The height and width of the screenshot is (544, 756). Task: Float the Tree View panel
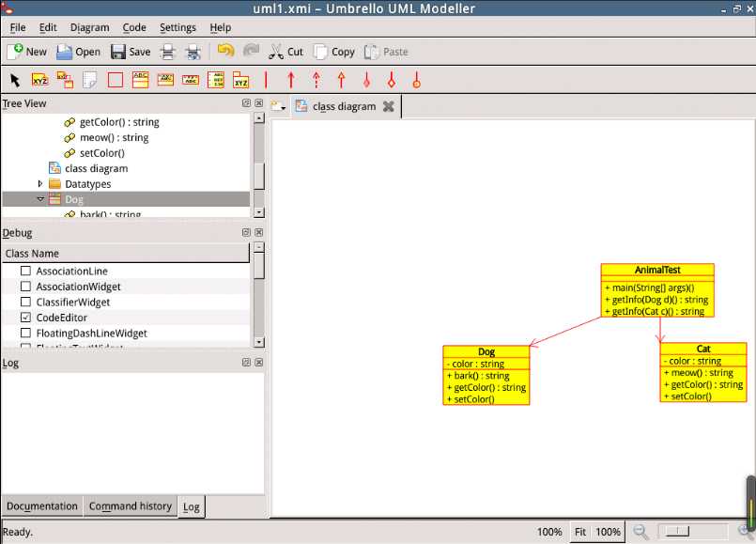tap(246, 102)
